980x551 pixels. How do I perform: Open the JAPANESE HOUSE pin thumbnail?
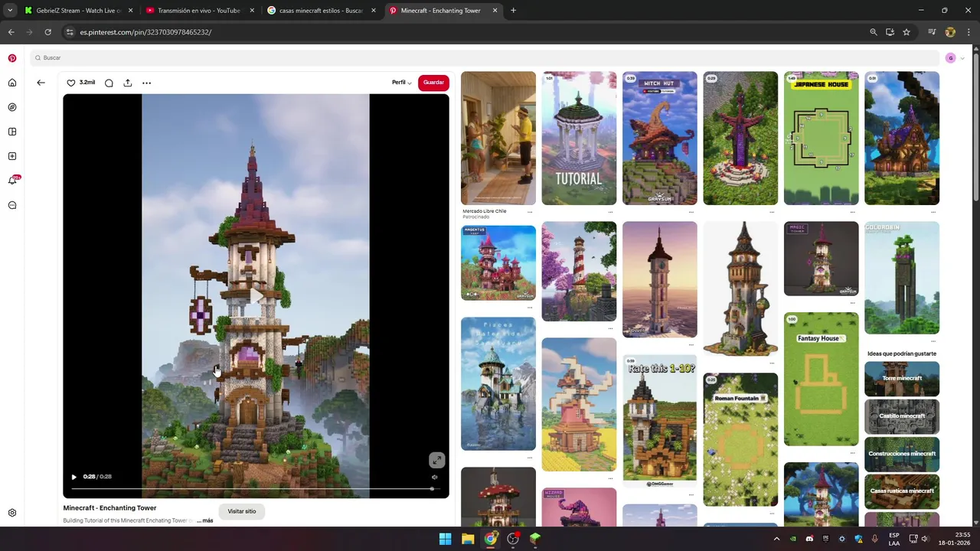coord(821,139)
